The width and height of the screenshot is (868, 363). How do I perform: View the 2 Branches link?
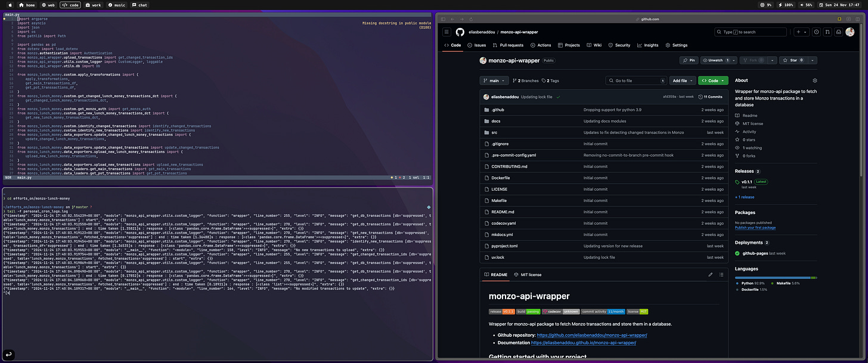tap(525, 80)
